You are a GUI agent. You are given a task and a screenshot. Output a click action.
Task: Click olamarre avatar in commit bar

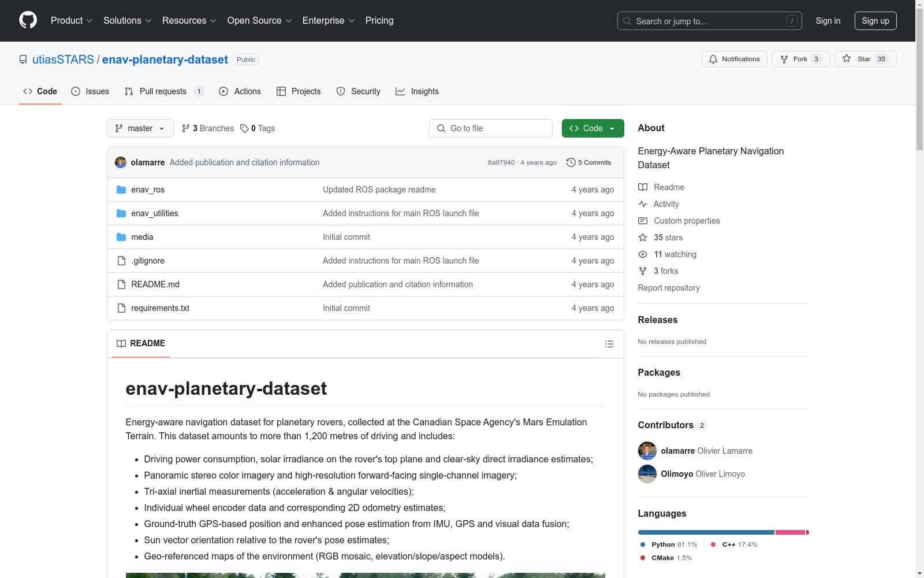click(121, 162)
